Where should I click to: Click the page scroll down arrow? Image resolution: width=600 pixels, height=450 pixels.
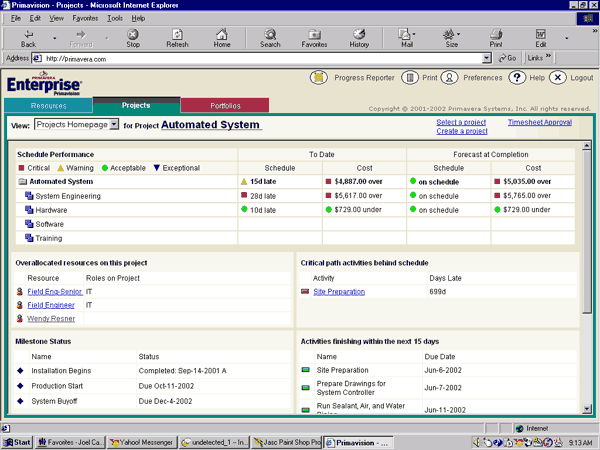(587, 409)
